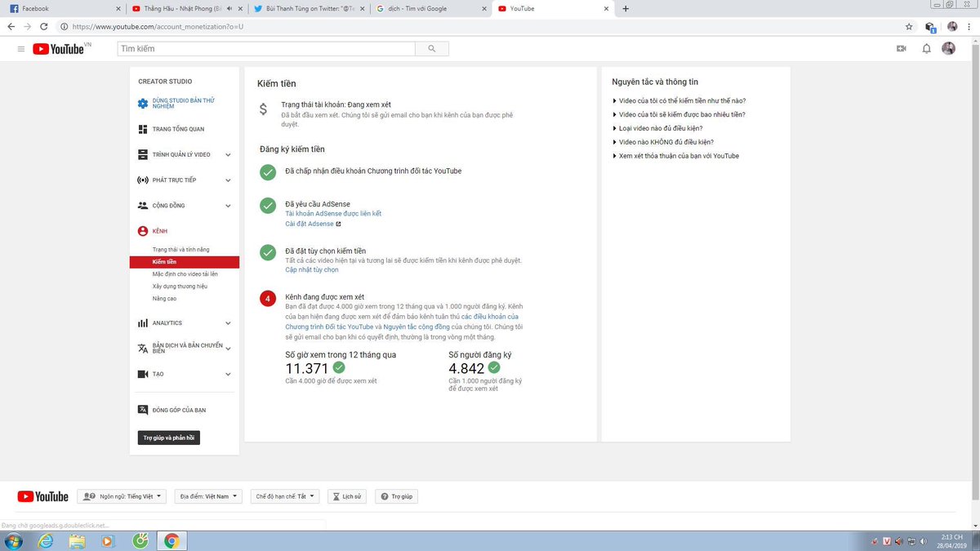This screenshot has height=551, width=980.
Task: Click the dashboard icon beside Trang tổng quan
Action: click(143, 129)
